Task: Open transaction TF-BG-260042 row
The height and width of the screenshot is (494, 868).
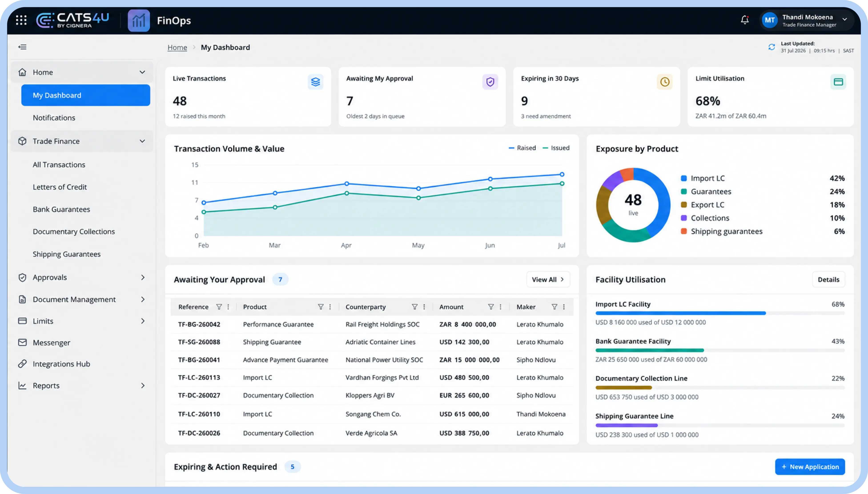Action: [372, 324]
